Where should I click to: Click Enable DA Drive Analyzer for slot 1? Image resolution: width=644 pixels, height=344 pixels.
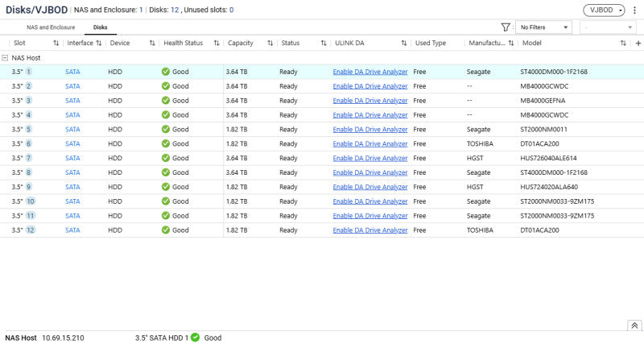pos(370,72)
